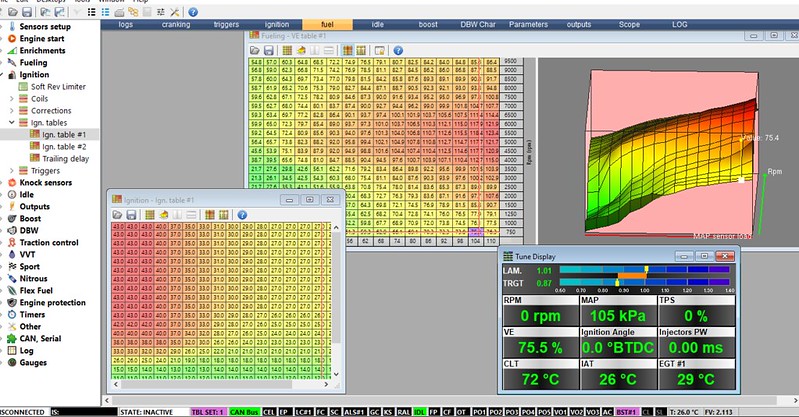Select Enrichments in the sidebar tree

(42, 50)
